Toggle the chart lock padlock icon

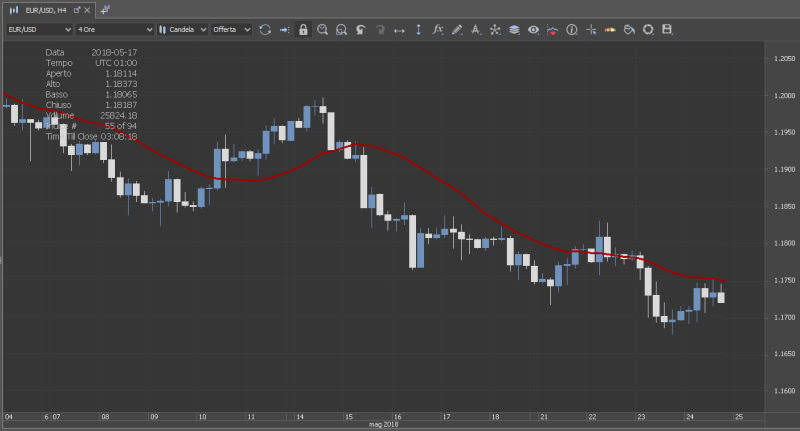[x=303, y=30]
